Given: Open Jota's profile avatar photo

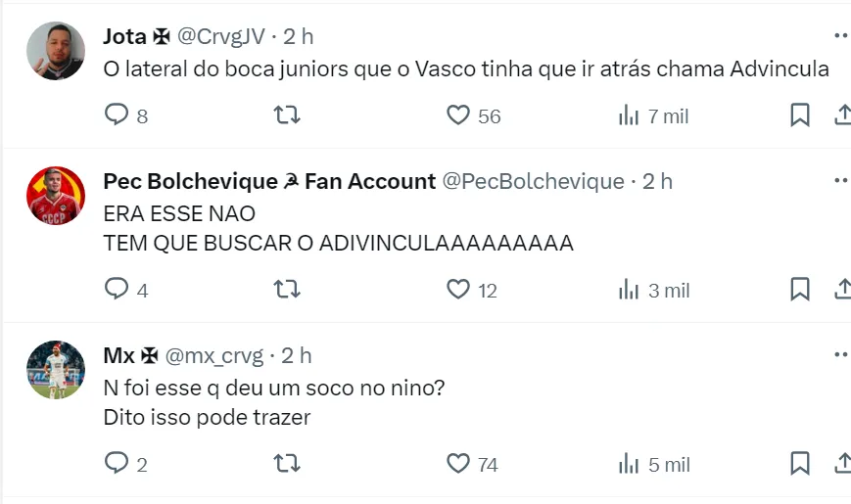Looking at the screenshot, I should (55, 51).
